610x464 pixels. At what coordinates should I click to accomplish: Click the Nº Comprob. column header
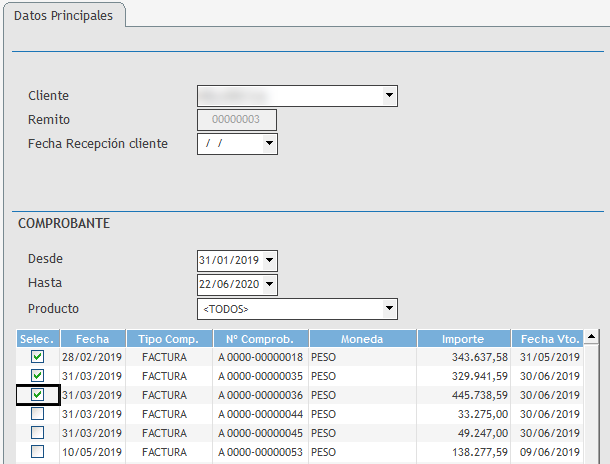(x=260, y=339)
